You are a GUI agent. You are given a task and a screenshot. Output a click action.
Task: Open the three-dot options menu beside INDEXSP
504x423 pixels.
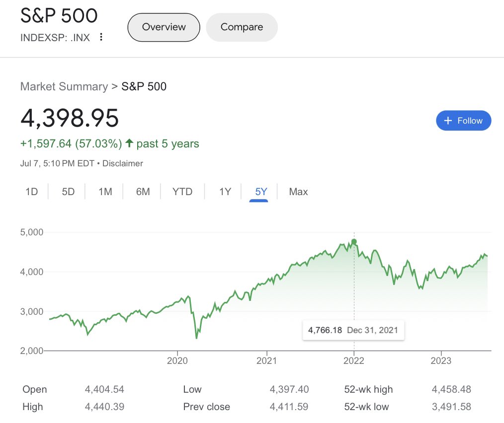click(x=101, y=37)
